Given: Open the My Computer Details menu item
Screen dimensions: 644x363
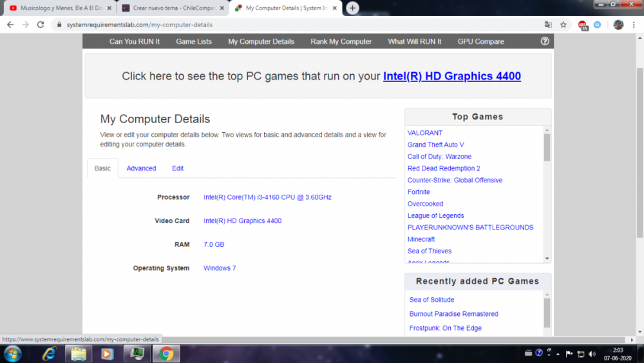Looking at the screenshot, I should tap(261, 41).
